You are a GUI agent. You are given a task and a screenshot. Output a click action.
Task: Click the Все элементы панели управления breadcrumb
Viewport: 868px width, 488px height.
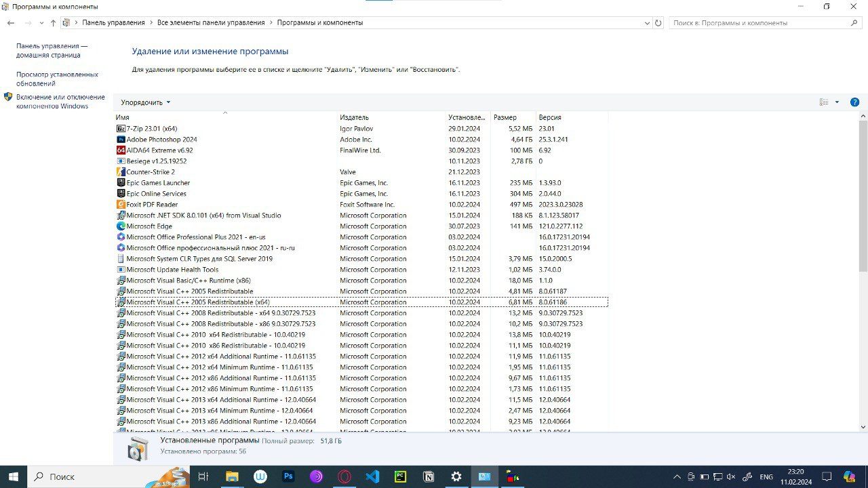click(211, 22)
